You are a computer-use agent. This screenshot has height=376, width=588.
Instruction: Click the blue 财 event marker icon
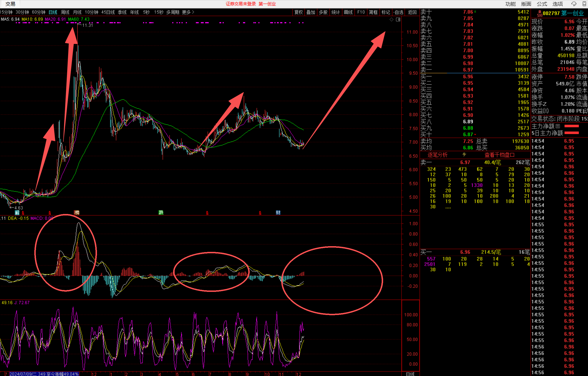tap(278, 212)
